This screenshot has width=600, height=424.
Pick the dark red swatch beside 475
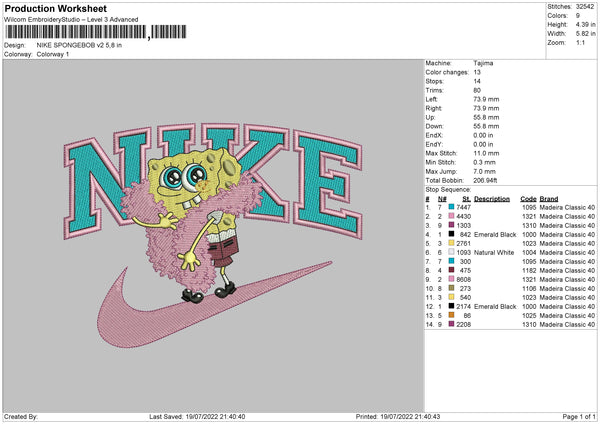pyautogui.click(x=452, y=270)
